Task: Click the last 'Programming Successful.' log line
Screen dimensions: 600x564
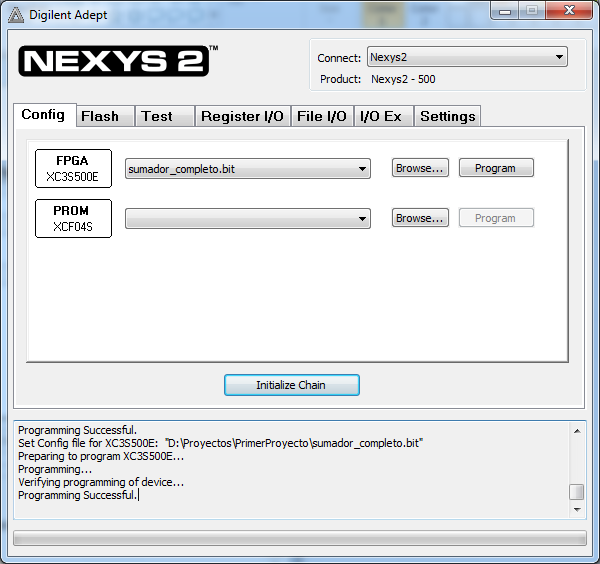Action: click(x=78, y=495)
